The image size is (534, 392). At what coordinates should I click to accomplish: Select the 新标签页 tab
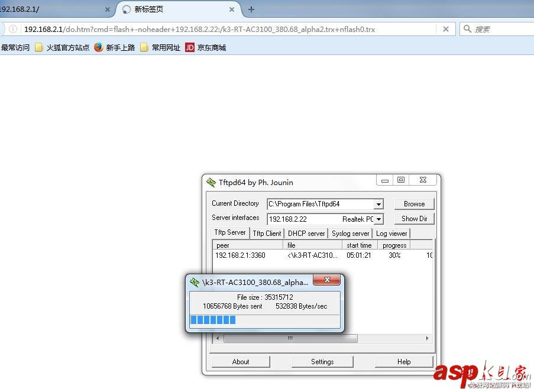(178, 9)
